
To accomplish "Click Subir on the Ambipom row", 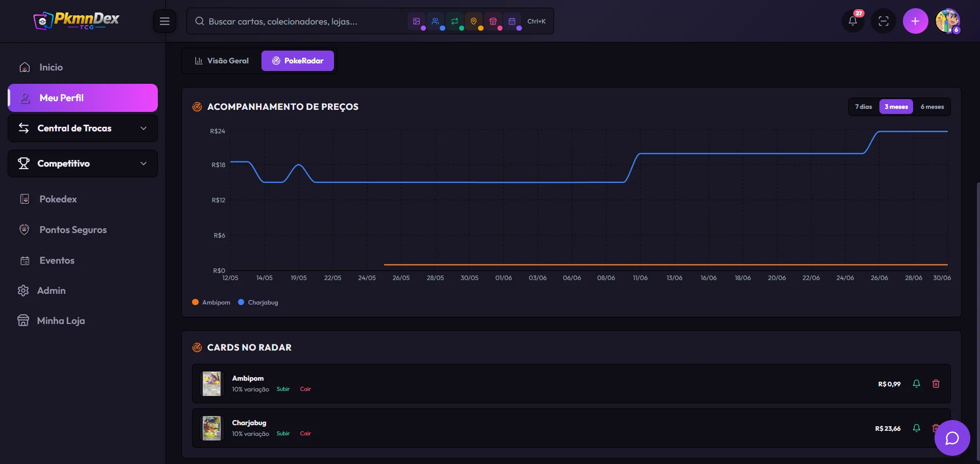I will (x=283, y=389).
